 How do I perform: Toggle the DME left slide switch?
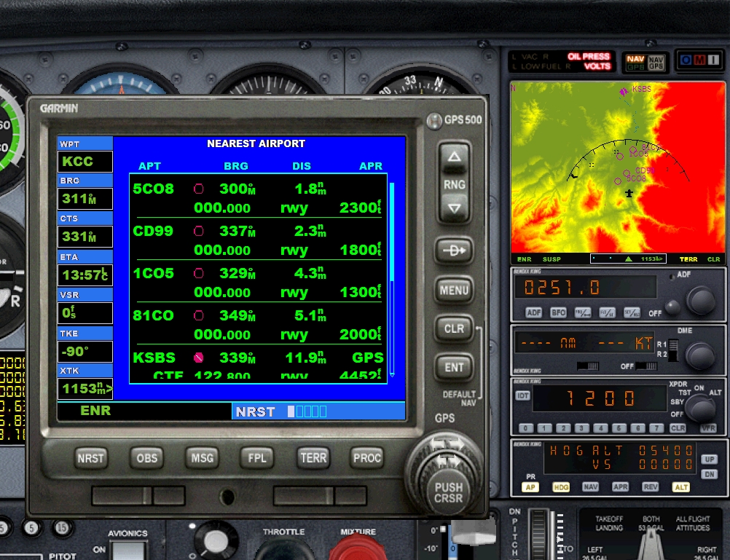[x=587, y=366]
